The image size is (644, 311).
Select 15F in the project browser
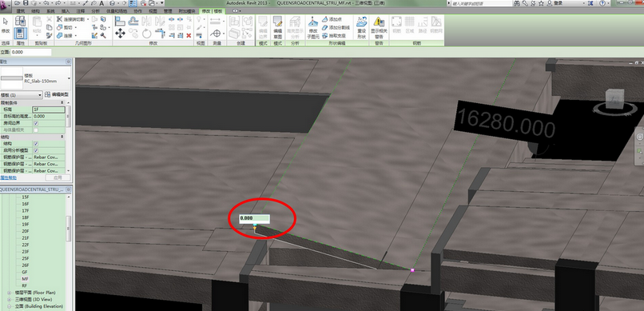26,197
